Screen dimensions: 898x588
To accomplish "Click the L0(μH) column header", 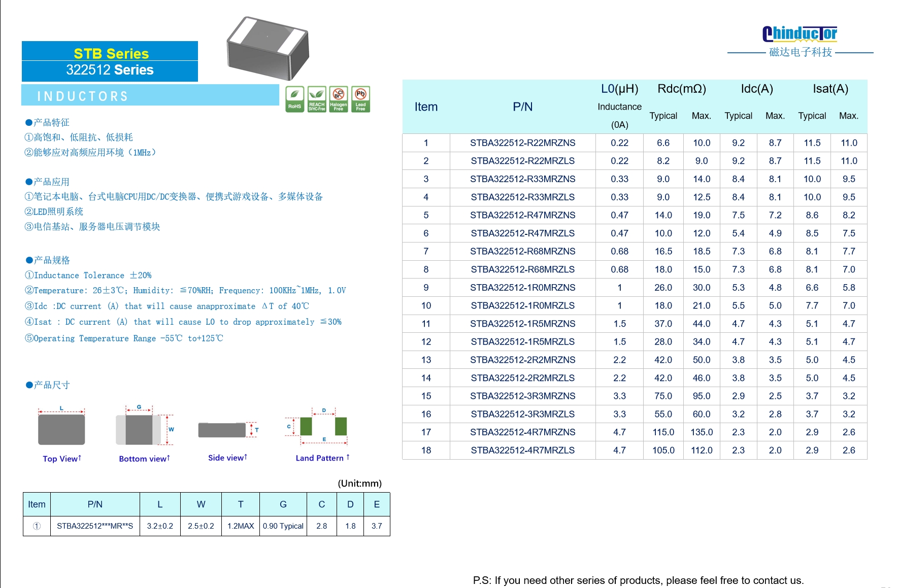I will [619, 89].
